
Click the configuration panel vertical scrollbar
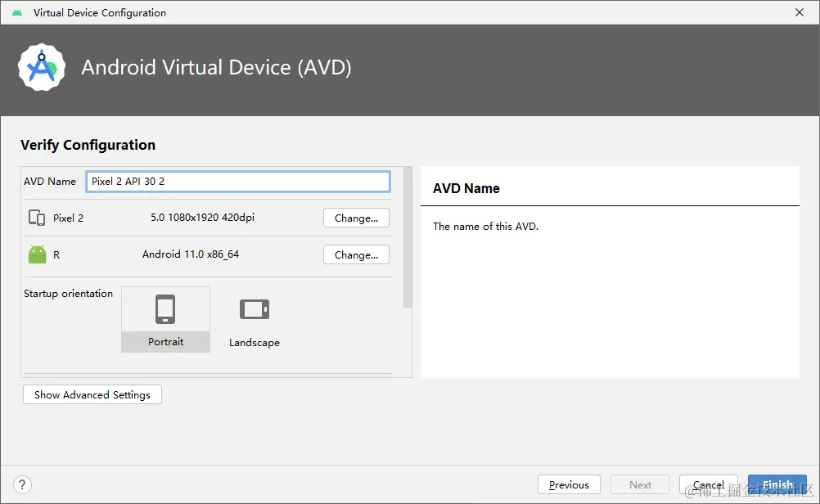click(408, 236)
